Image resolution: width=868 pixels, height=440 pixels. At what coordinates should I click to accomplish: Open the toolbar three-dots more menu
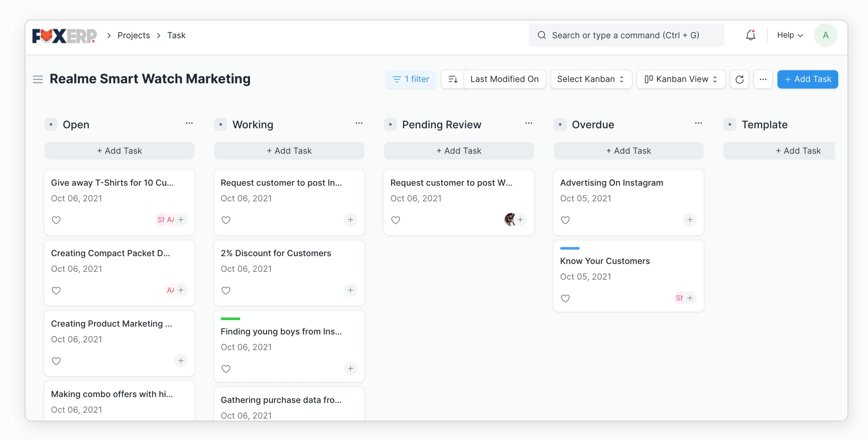tap(762, 80)
